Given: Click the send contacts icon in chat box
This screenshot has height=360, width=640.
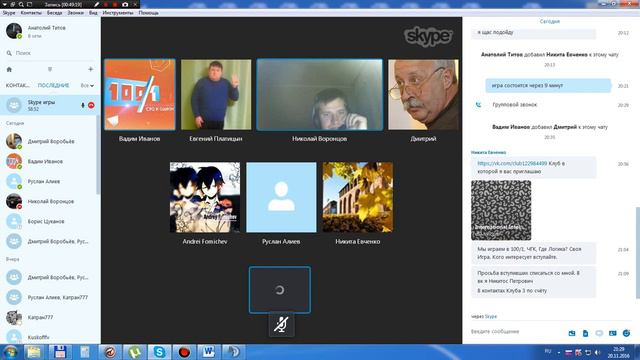Looking at the screenshot, I should tap(613, 333).
